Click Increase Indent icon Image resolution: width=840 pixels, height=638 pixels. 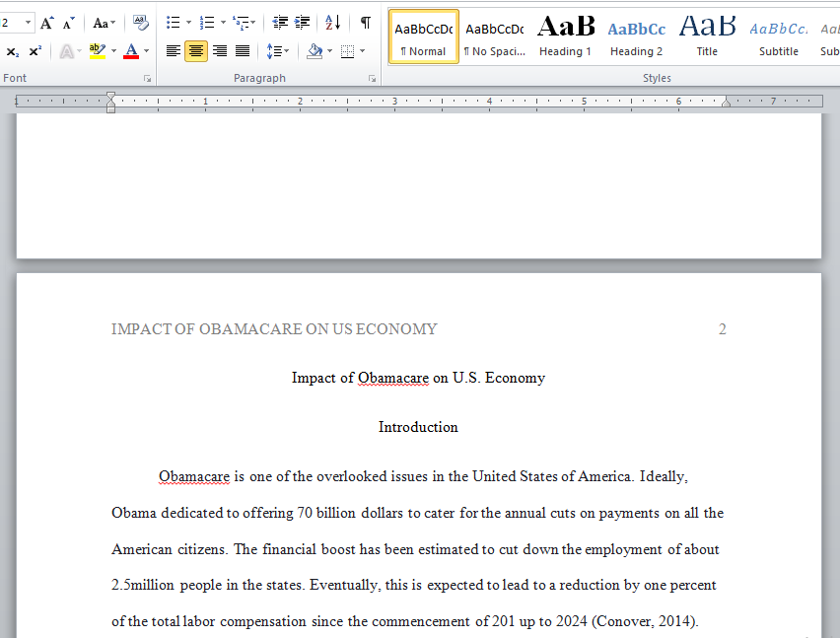302,23
